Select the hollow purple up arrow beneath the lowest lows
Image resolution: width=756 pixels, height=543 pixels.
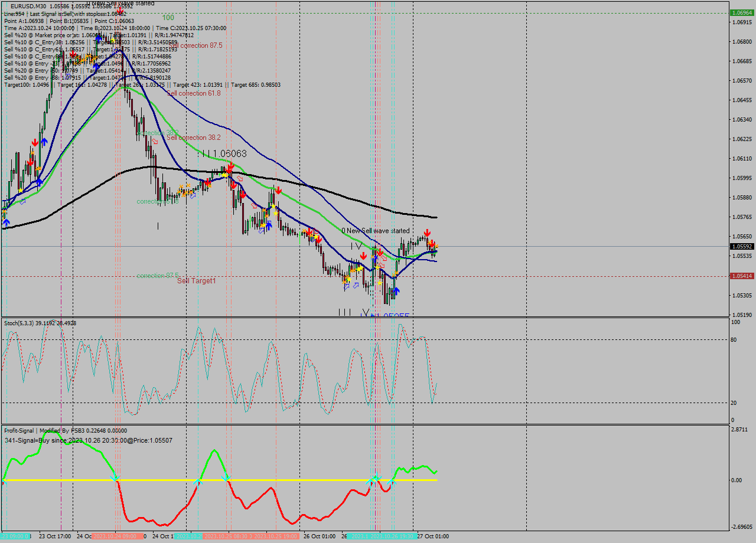point(346,286)
